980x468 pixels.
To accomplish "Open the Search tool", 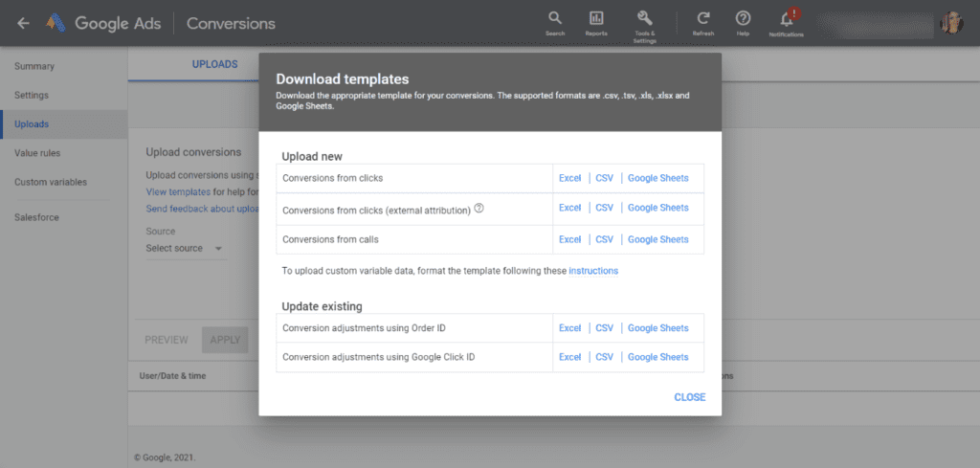I will pos(555,23).
